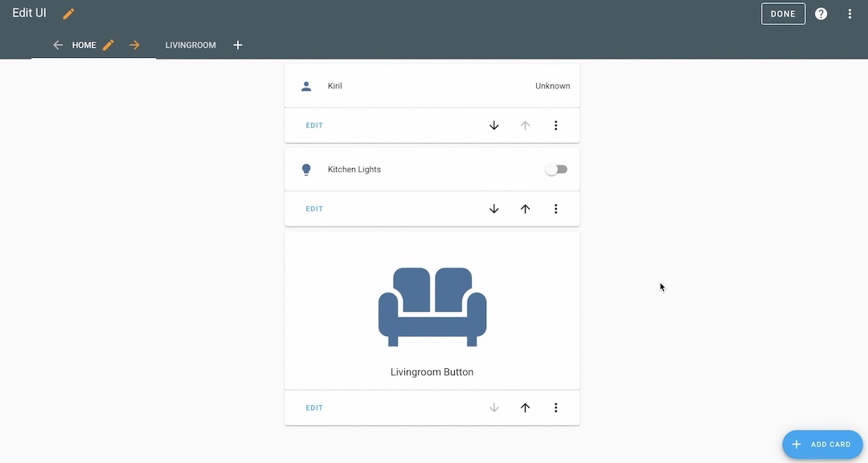Click the Unknown state text
Image resolution: width=868 pixels, height=463 pixels.
pos(552,86)
